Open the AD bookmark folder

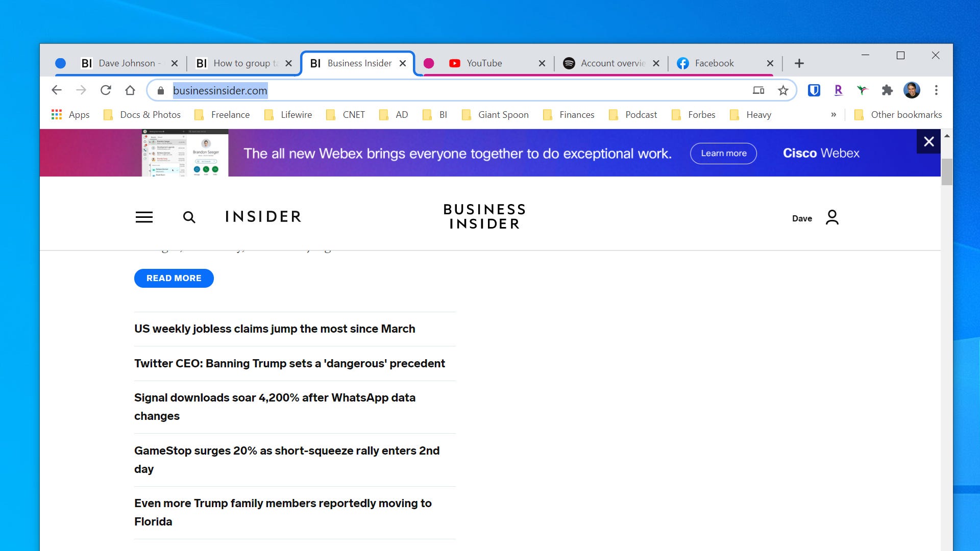pyautogui.click(x=394, y=115)
